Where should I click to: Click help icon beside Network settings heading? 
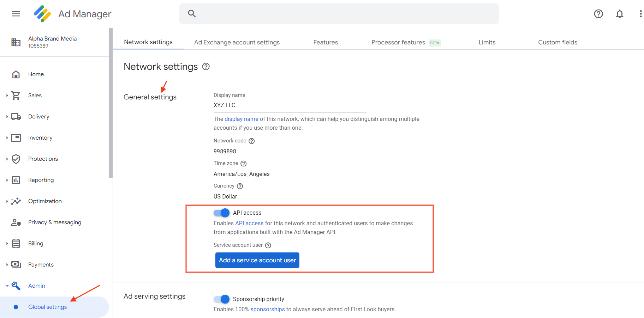(x=206, y=66)
